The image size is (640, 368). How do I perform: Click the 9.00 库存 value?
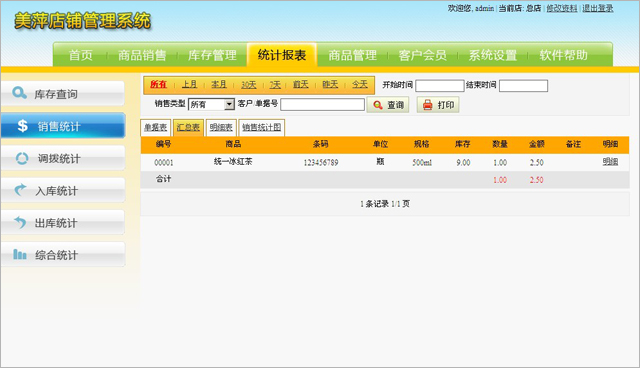pos(463,162)
